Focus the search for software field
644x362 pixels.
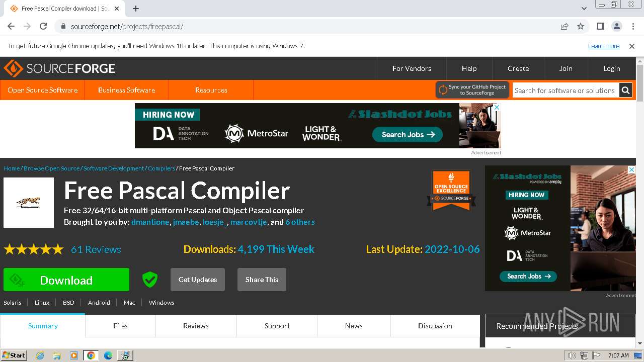pyautogui.click(x=566, y=90)
